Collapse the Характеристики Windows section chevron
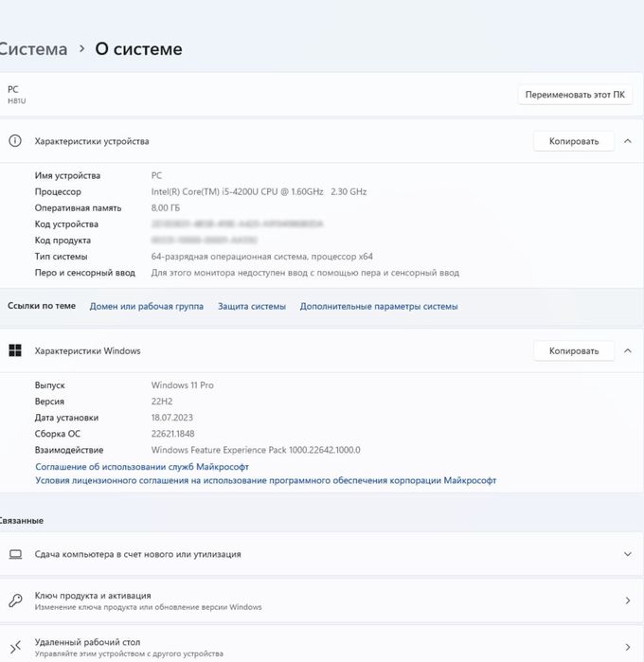Screen dimensions: 644x662 click(x=627, y=350)
